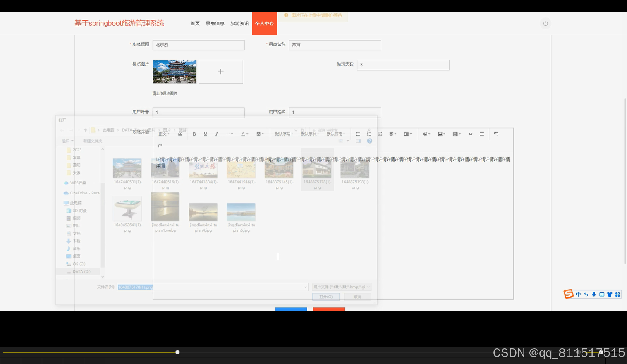Screen dimensions: 627x364
Task: Open the 正文 heading style dropdown
Action: coord(164,134)
